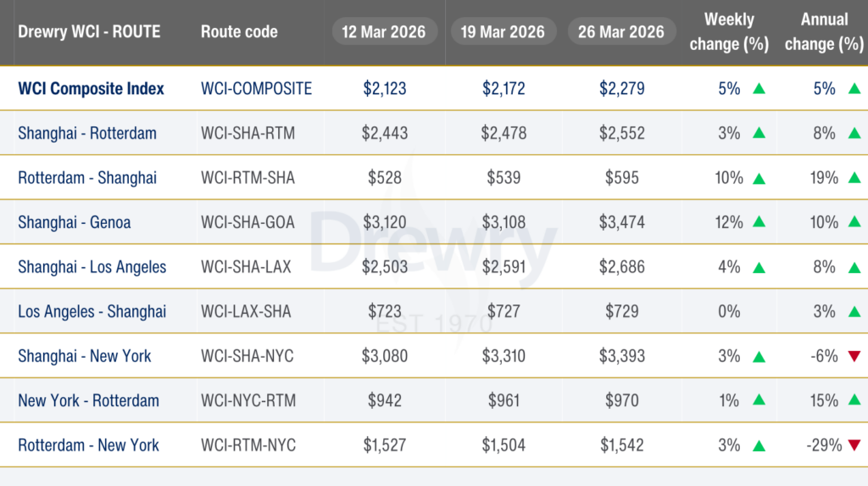Click green arrow for Shanghai - Rotterdam weekly change
Screen dimensions: 868x486
pyautogui.click(x=759, y=133)
